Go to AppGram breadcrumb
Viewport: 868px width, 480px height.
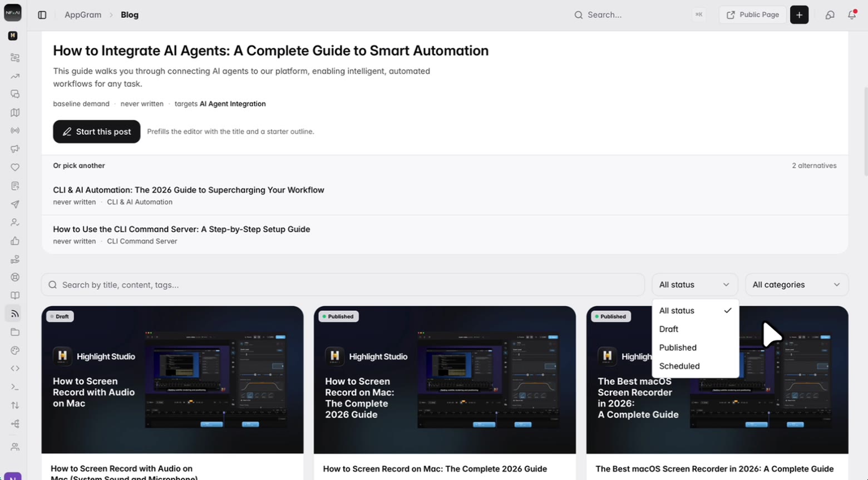(83, 15)
